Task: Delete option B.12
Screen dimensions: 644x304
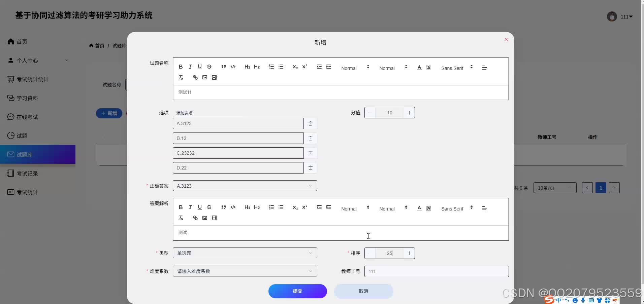Action: point(311,138)
